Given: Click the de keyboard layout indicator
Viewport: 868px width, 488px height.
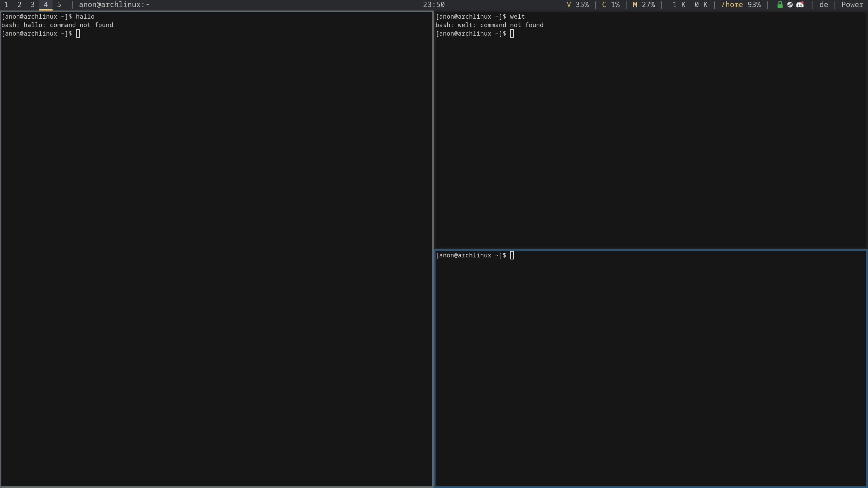Looking at the screenshot, I should [x=824, y=5].
